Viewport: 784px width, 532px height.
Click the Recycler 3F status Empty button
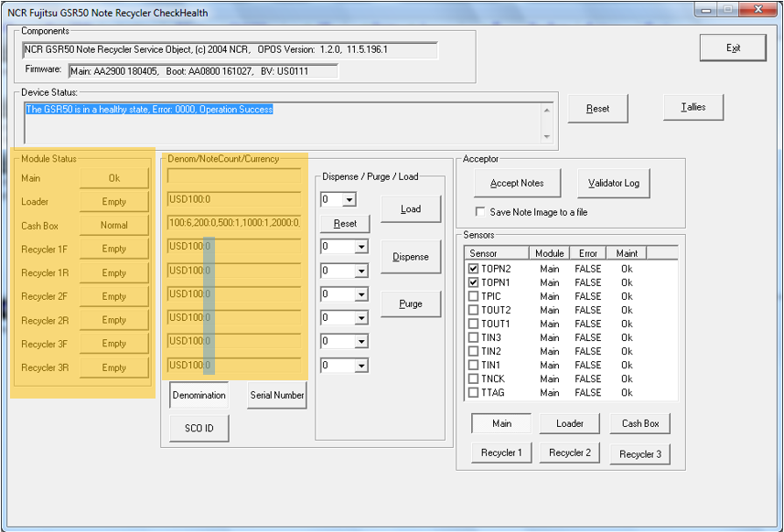tap(114, 344)
